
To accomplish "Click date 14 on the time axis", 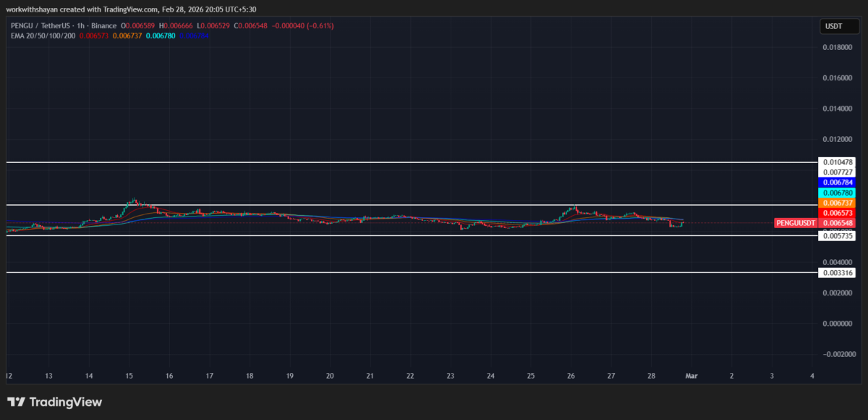I will (88, 376).
